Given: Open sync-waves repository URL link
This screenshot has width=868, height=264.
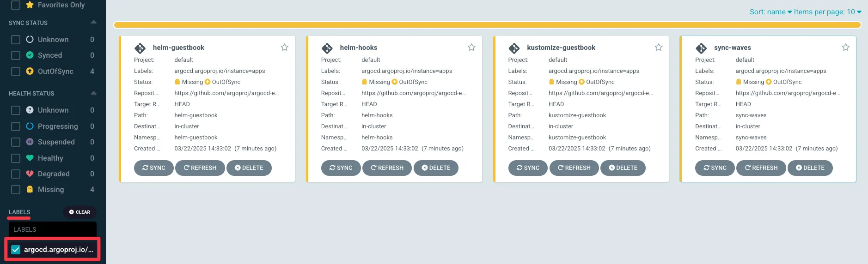Looking at the screenshot, I should (x=788, y=93).
